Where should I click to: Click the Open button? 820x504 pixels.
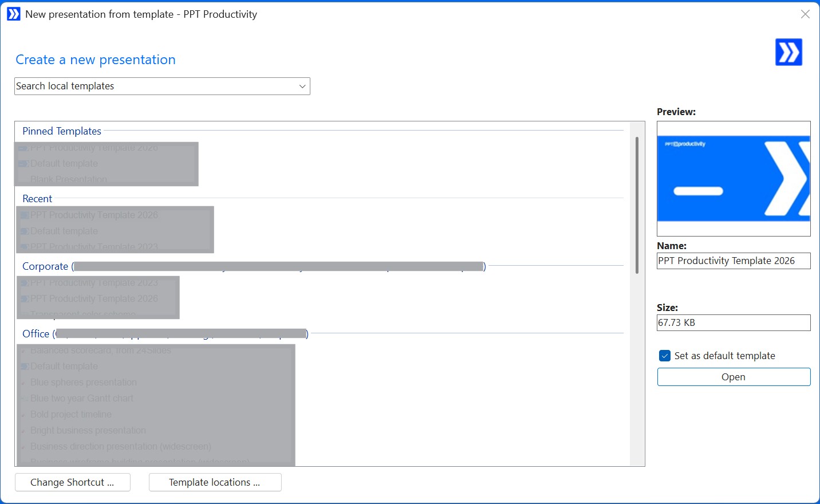click(x=734, y=377)
